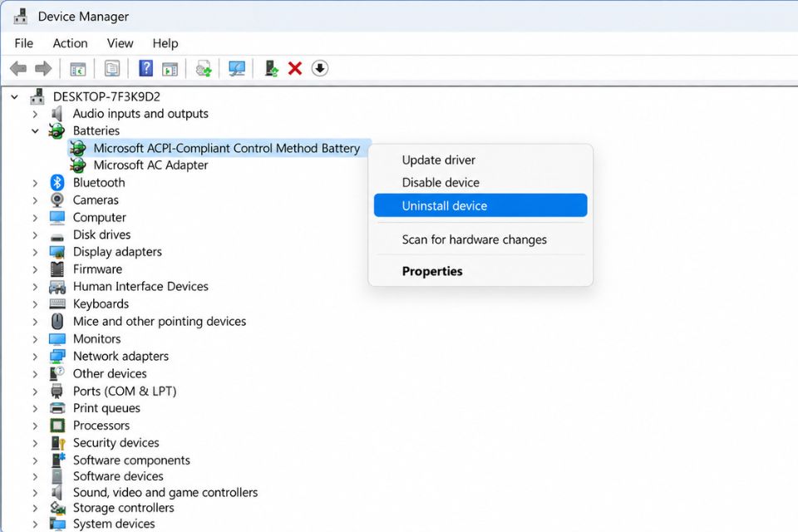The image size is (798, 532).
Task: Open the Help question-mark toolbar icon
Action: 145,68
